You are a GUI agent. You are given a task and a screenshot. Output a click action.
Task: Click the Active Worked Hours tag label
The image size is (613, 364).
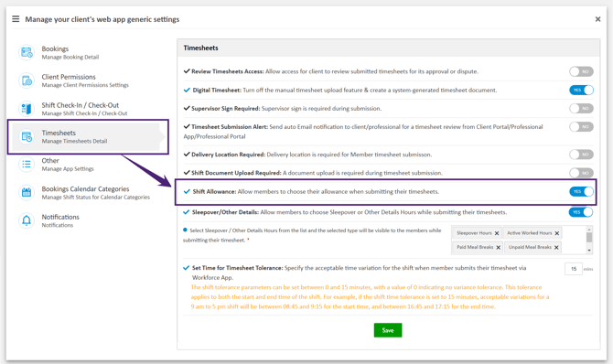coord(530,233)
